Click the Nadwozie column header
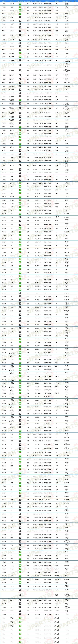Screen dimensions: 78x644 [57, 1]
